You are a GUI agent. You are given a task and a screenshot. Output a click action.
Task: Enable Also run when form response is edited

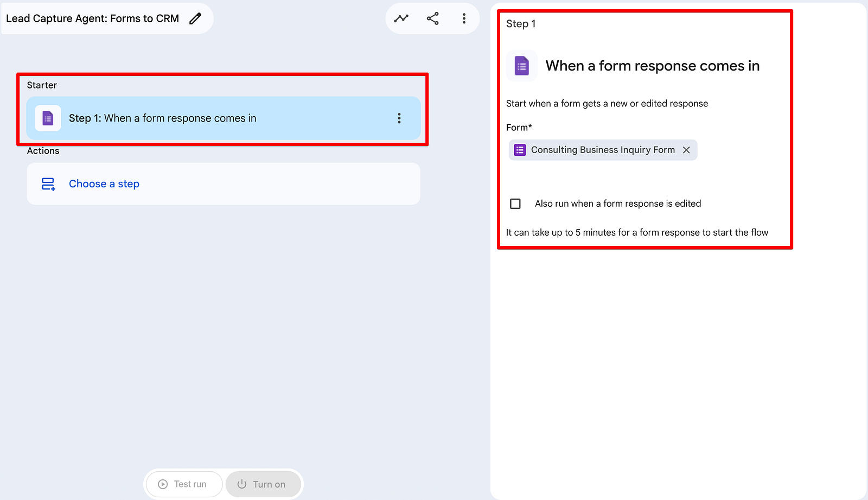coord(515,204)
